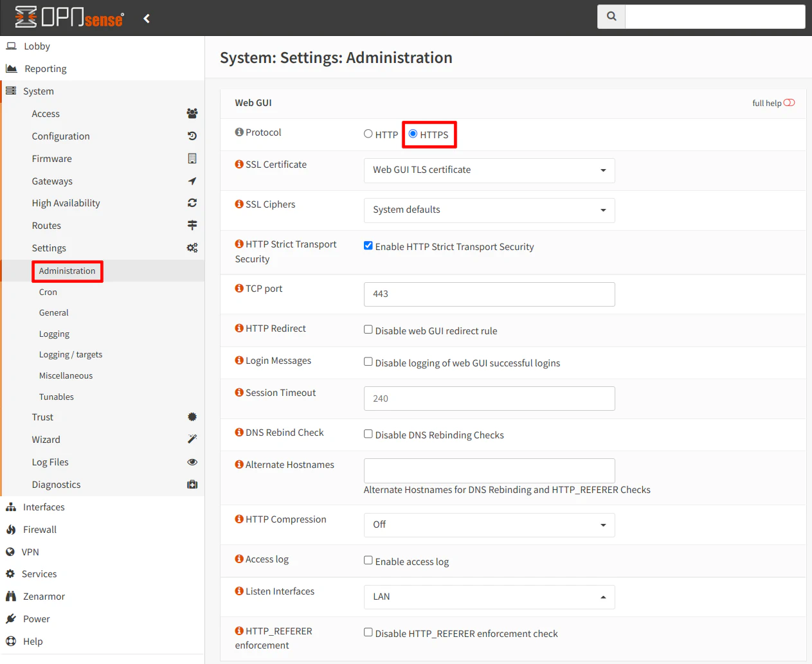
Task: Click the Session Timeout input field
Action: [489, 399]
